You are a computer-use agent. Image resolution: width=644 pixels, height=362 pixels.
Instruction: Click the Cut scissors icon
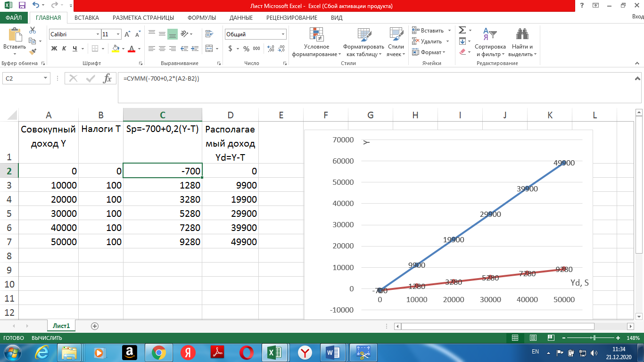33,30
